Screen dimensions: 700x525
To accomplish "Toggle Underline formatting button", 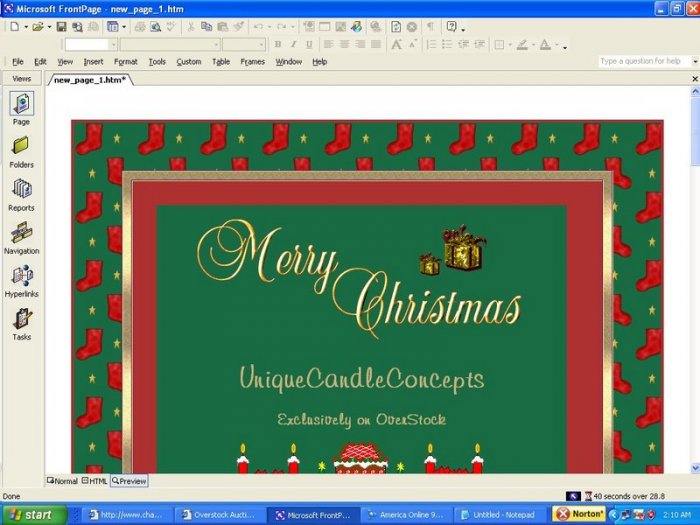I will point(309,44).
